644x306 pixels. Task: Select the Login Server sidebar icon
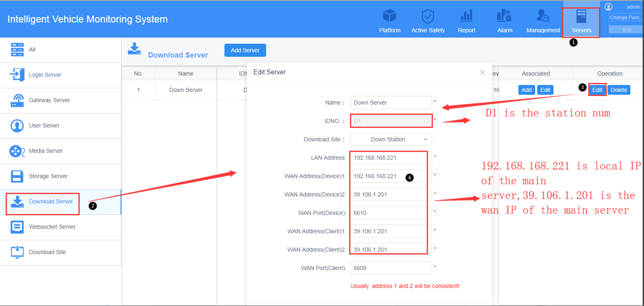[x=17, y=75]
